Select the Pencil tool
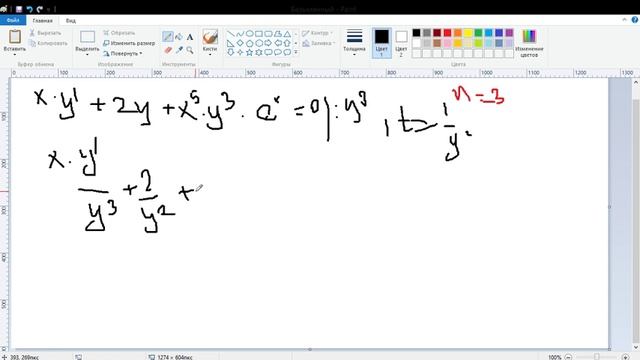 [x=168, y=37]
